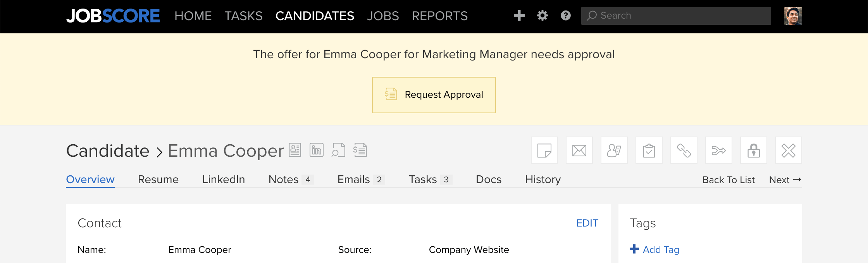The width and height of the screenshot is (868, 263).
Task: Switch to the History tab
Action: click(x=543, y=180)
